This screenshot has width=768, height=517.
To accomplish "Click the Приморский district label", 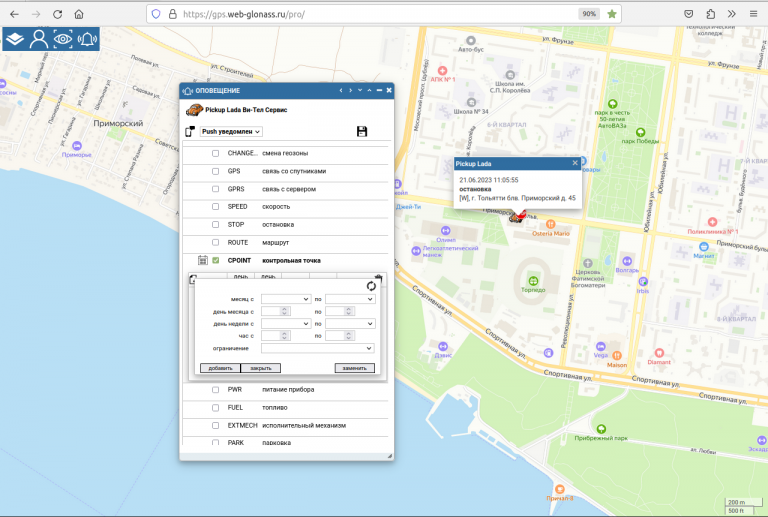I will 118,123.
